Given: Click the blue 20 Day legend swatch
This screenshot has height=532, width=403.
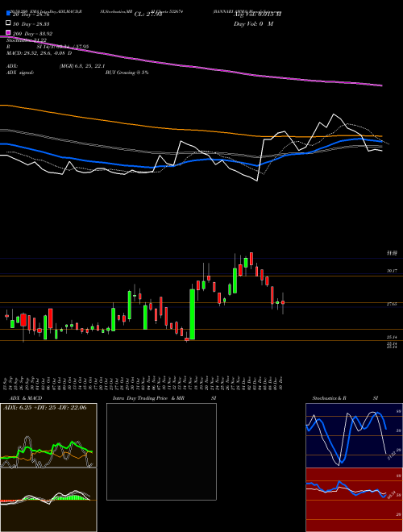Looking at the screenshot, I should [x=8, y=14].
